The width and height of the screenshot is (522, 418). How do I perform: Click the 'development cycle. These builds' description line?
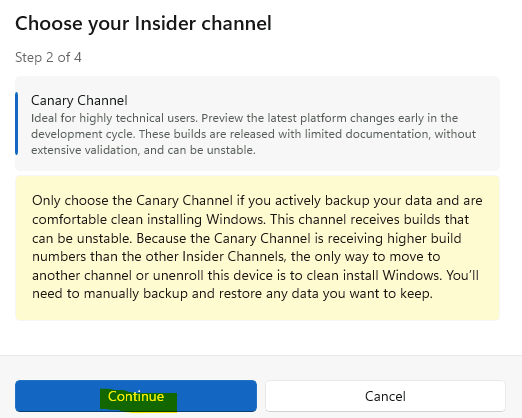(x=253, y=134)
